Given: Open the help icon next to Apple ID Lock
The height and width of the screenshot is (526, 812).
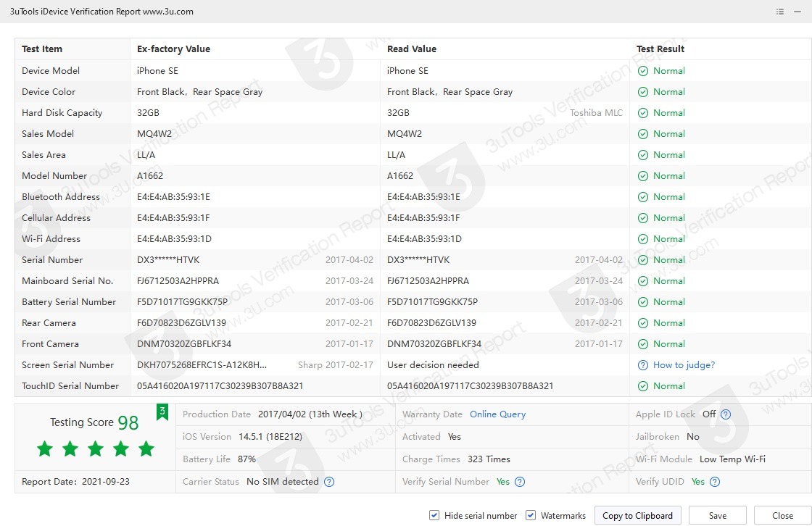Looking at the screenshot, I should [726, 414].
